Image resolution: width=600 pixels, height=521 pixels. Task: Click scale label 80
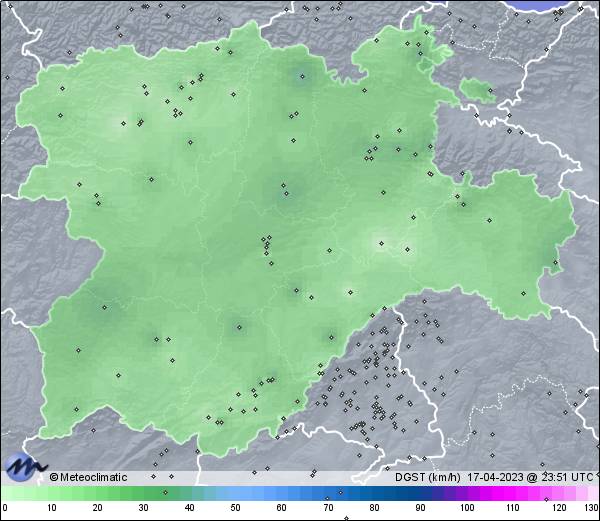374,508
